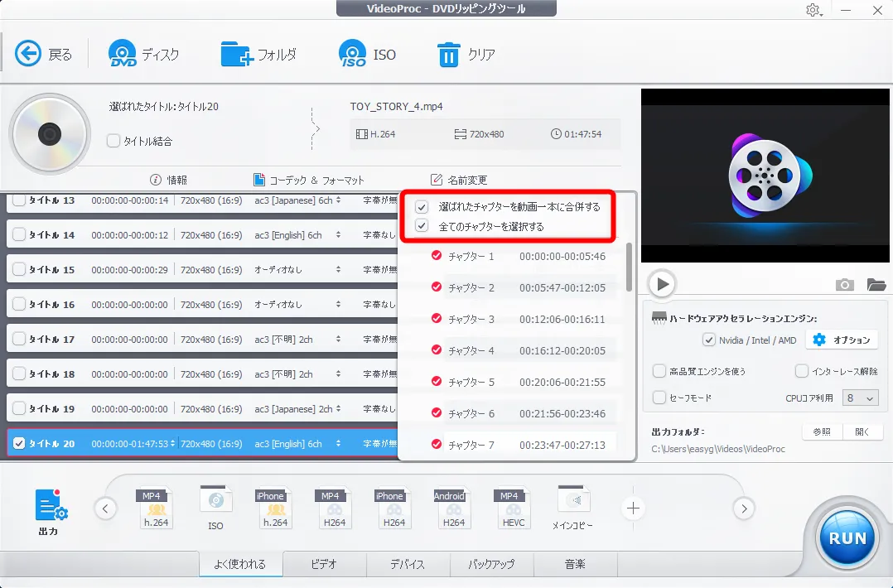Image resolution: width=893 pixels, height=588 pixels.
Task: Toggle 全てのチャプターを選択する checkbox
Action: point(422,226)
